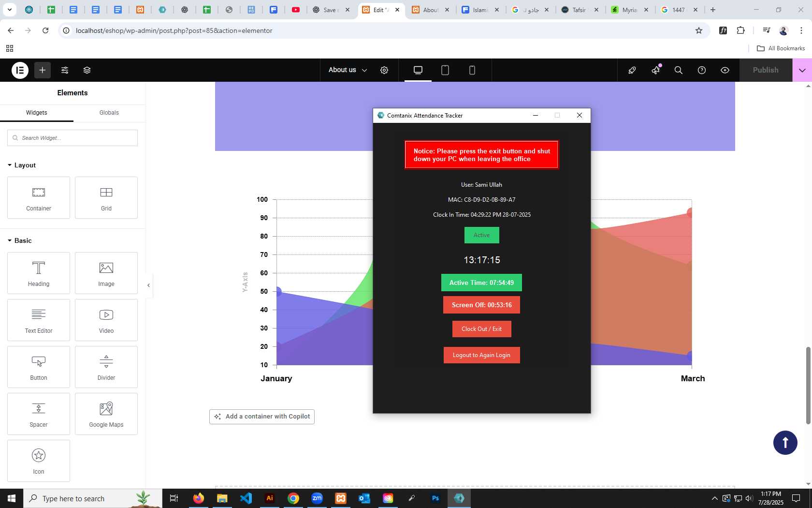Click Add a container with Copilot

262,417
